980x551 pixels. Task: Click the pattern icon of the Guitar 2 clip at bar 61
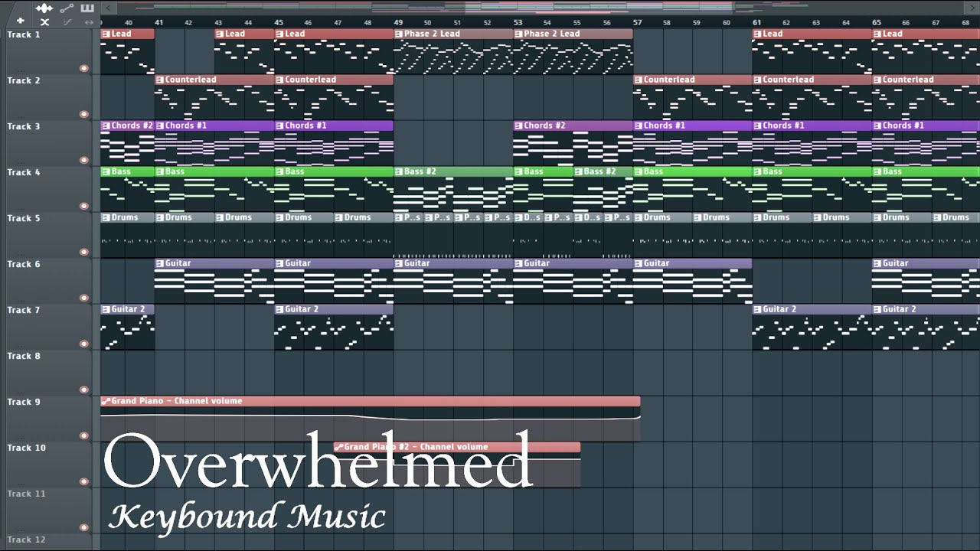[x=757, y=309]
